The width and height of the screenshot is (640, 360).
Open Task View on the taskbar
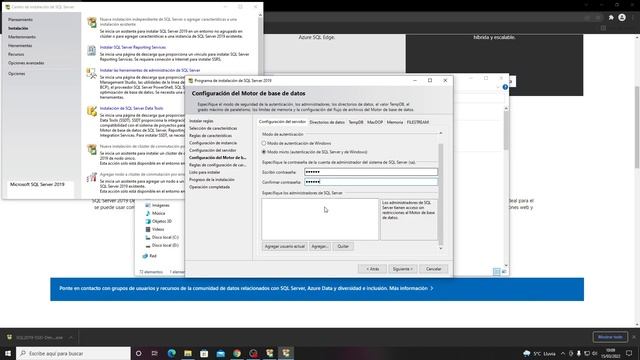[155, 353]
